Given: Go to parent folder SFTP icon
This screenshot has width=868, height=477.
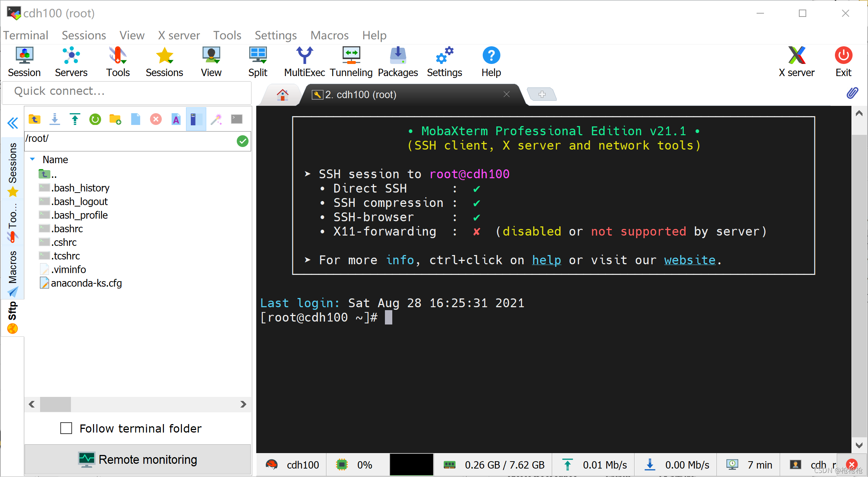Looking at the screenshot, I should [35, 119].
